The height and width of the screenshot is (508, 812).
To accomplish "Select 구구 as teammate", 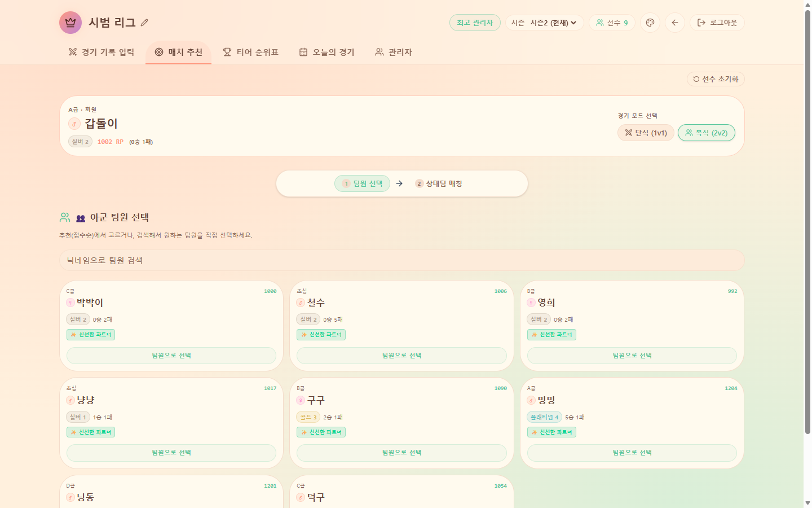I will 401,453.
